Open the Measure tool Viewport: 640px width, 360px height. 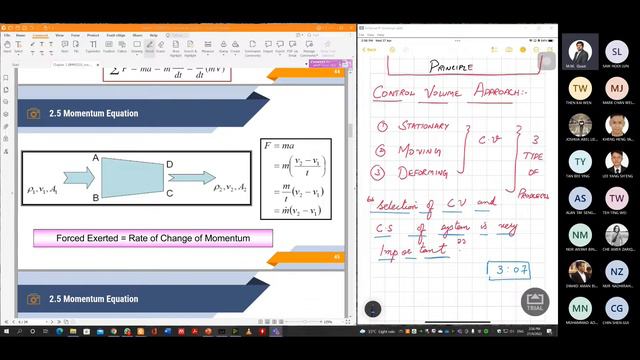coord(208,46)
